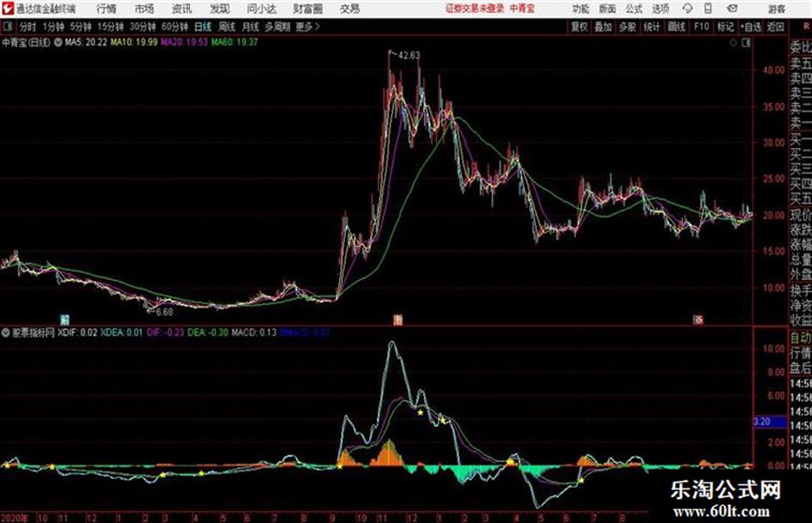812x523 pixels.
Task: Open the 资讯 menu
Action: pos(182,9)
